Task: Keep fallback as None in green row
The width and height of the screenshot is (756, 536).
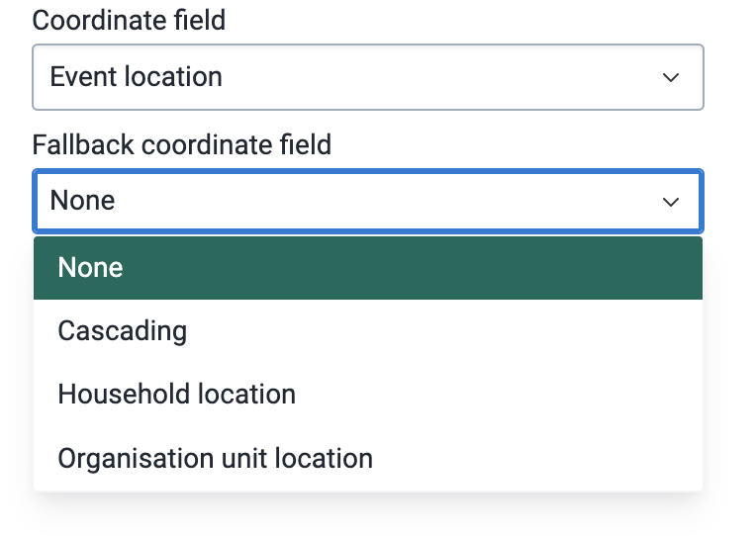Action: tap(368, 268)
